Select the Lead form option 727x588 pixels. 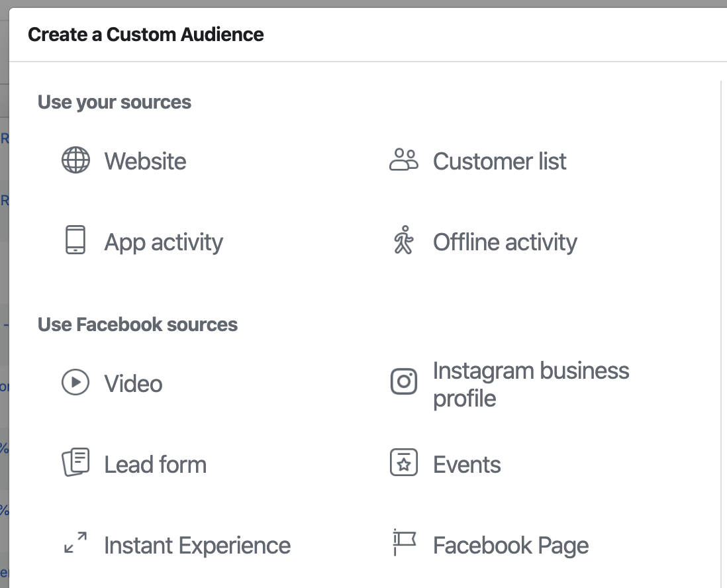point(156,465)
